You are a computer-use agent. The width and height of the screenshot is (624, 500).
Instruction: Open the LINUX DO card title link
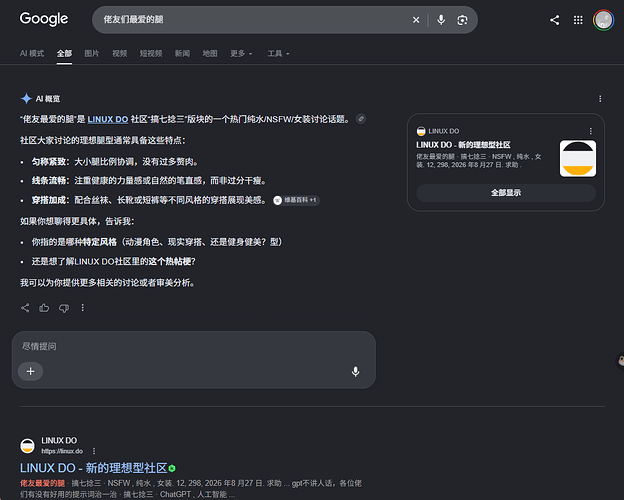pos(463,145)
